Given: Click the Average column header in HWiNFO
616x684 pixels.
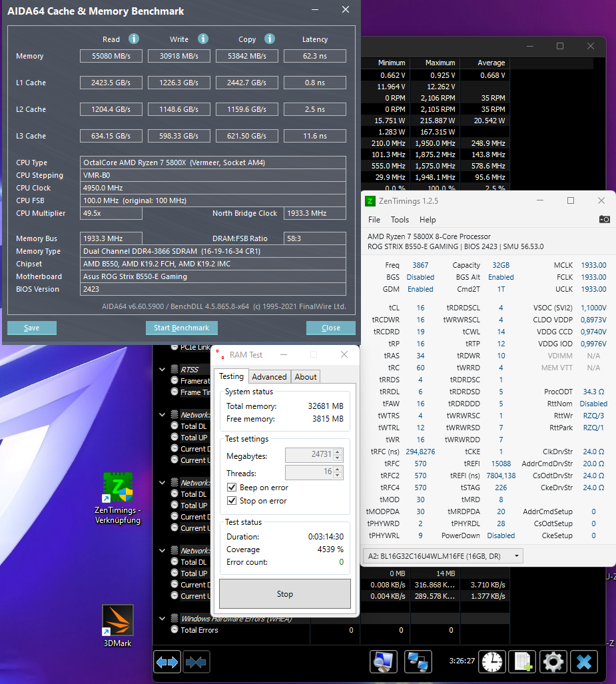Looking at the screenshot, I should [491, 63].
